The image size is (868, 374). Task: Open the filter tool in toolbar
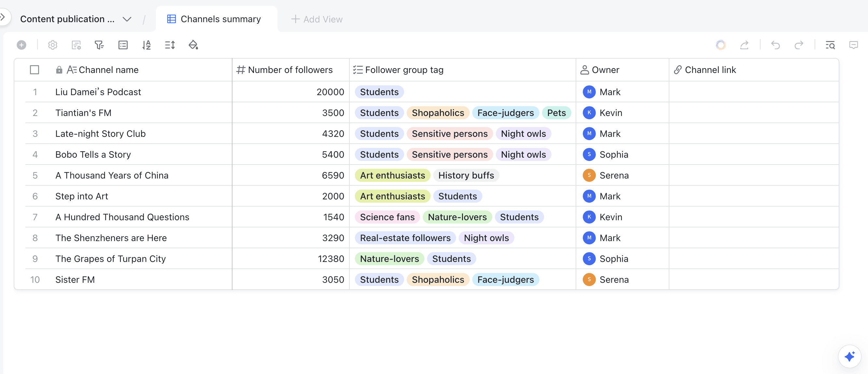tap(99, 45)
